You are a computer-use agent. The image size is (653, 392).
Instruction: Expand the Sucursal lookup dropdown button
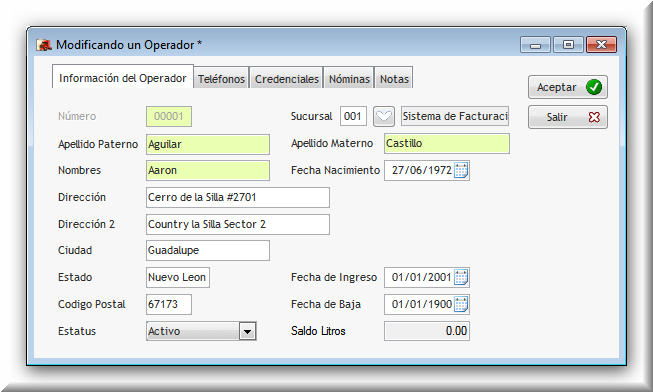point(384,116)
